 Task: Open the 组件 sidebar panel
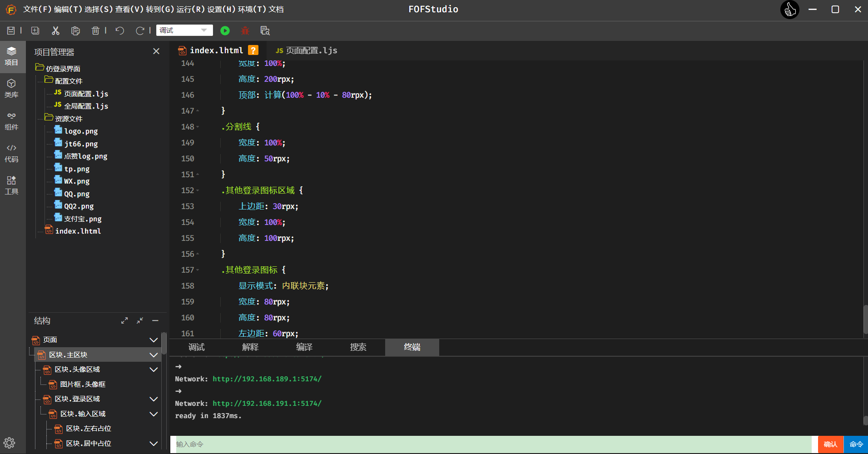pos(11,121)
